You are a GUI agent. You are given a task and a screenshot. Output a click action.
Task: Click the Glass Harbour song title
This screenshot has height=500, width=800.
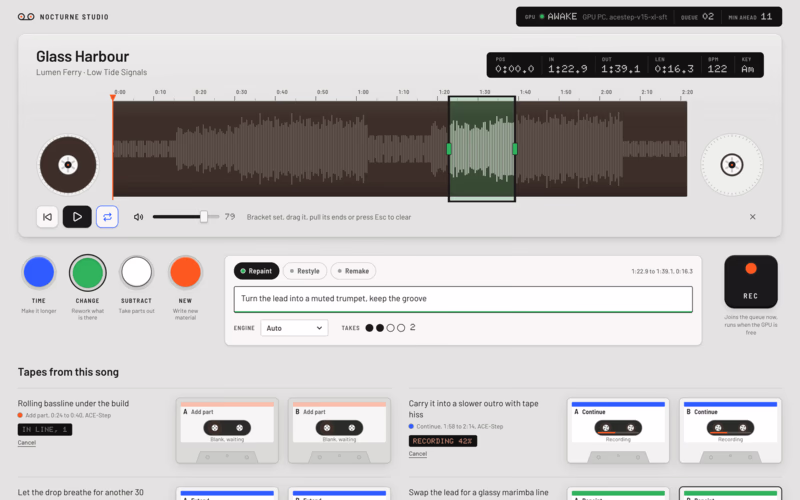(82, 56)
